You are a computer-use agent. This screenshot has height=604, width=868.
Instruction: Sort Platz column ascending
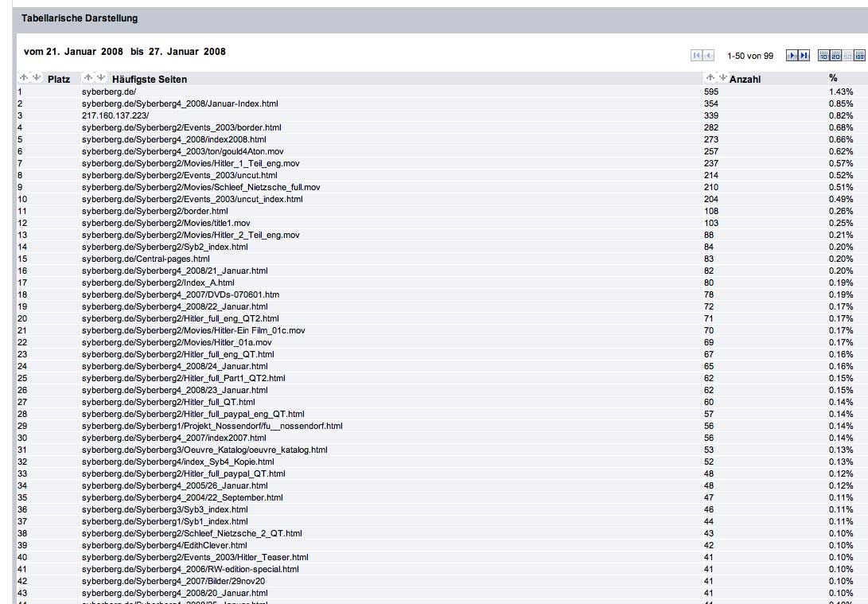tap(24, 78)
